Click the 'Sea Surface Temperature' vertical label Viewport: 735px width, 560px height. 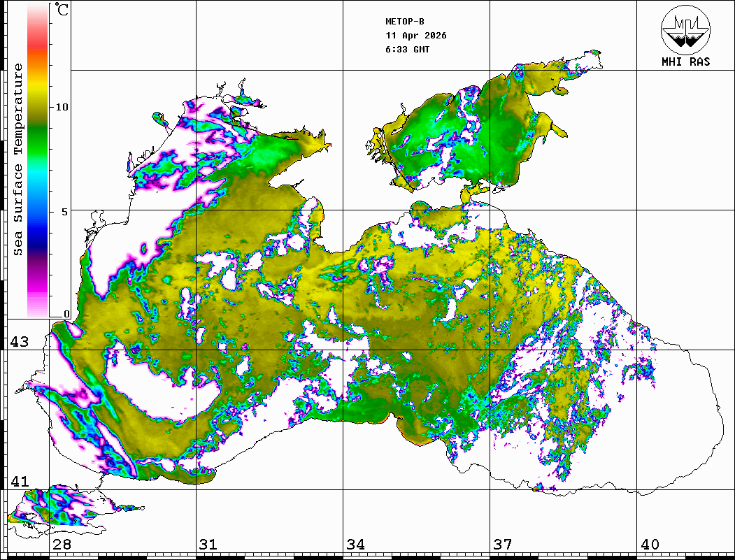pos(18,159)
